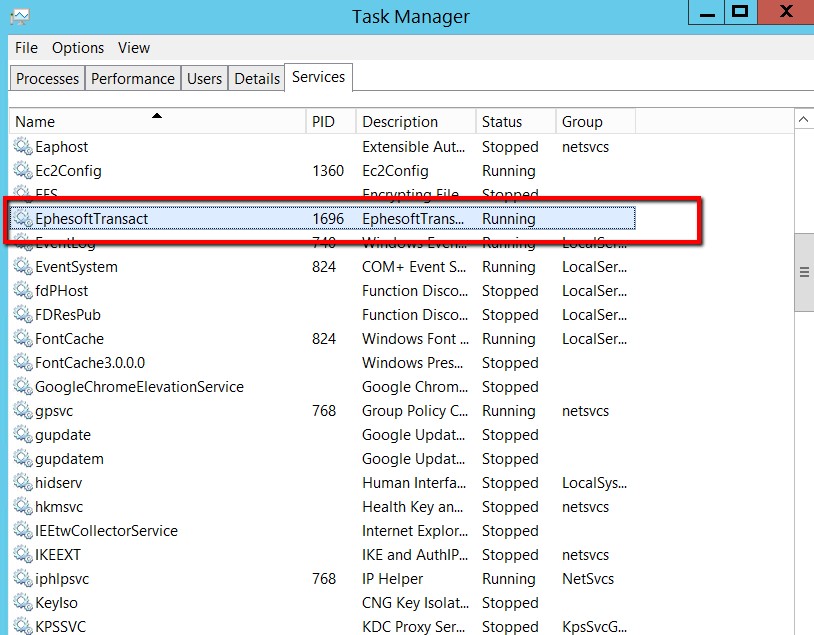Click the scrollbar up arrow

803,120
